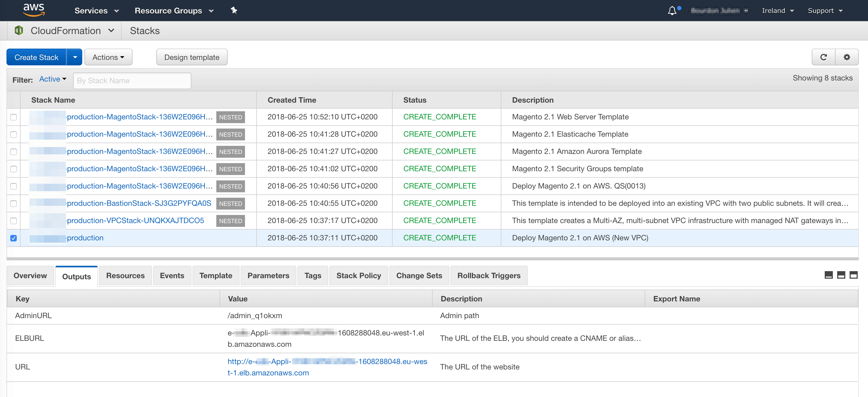Check the BastionStack row checkbox
The image size is (868, 397).
[14, 204]
